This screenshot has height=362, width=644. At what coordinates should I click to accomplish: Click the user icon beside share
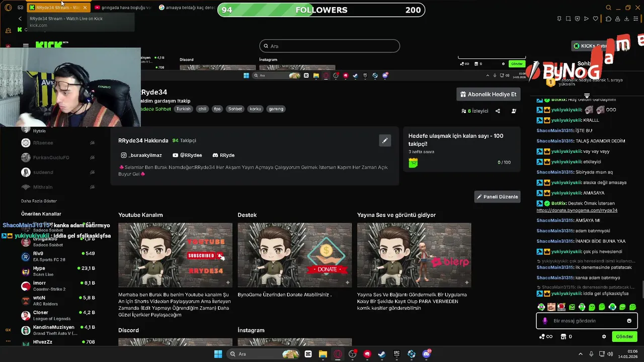(514, 111)
